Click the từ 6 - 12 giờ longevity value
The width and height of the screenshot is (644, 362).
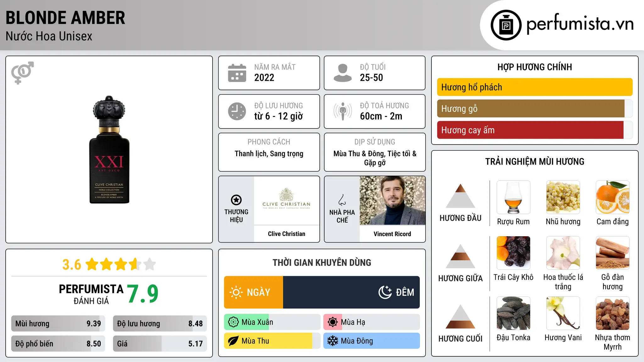click(278, 116)
